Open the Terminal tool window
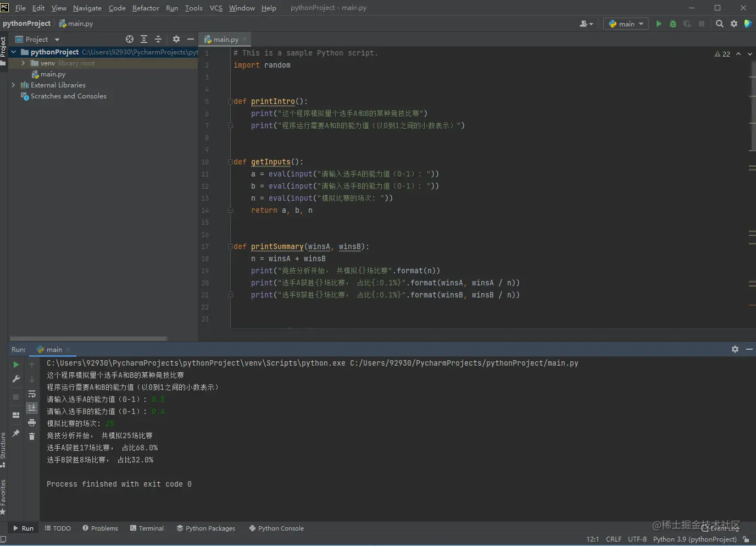This screenshot has width=756, height=546. [x=147, y=528]
